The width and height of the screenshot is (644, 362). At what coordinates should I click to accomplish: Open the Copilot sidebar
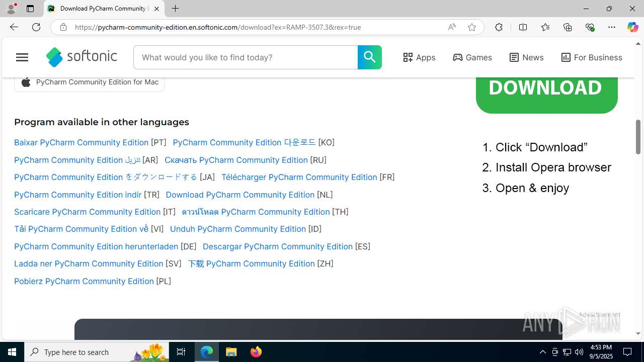(632, 27)
